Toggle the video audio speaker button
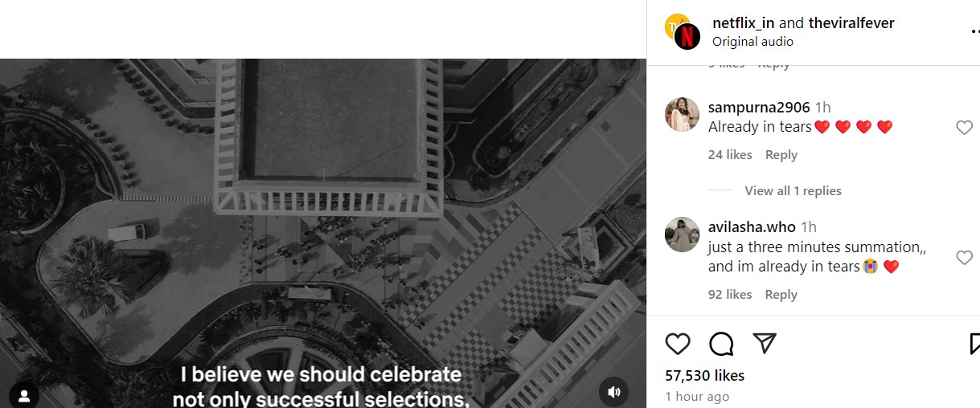980x408 pixels. pos(613,392)
